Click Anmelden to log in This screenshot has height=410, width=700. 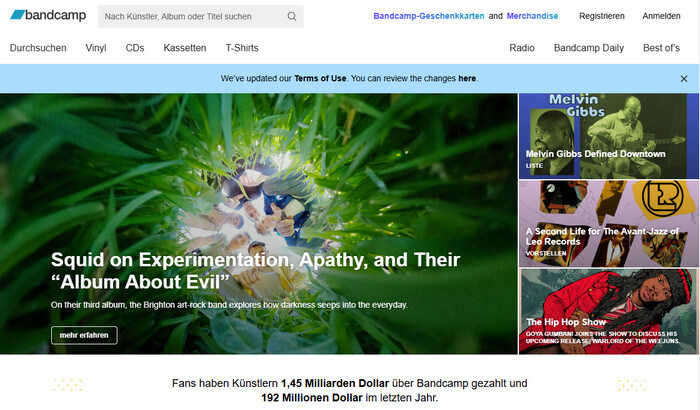point(661,16)
